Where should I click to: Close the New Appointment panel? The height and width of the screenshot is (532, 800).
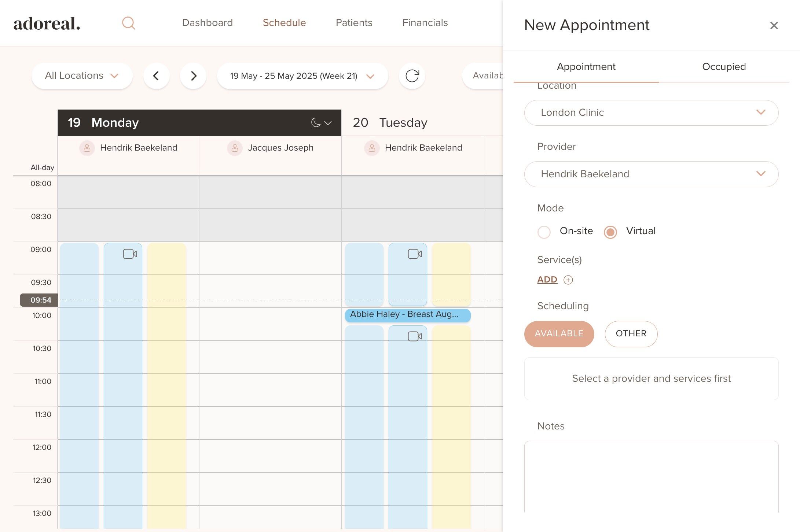click(x=774, y=25)
